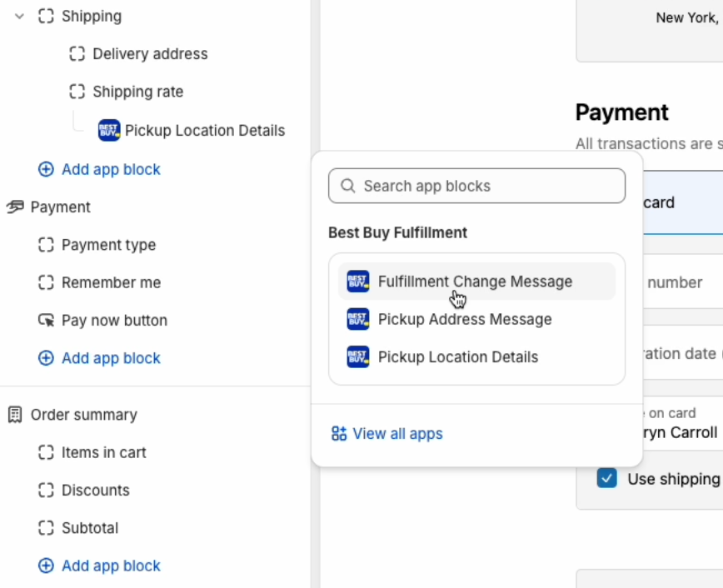Choose Pickup Location Details in popup list
Screen dimensions: 723x588
476,357
